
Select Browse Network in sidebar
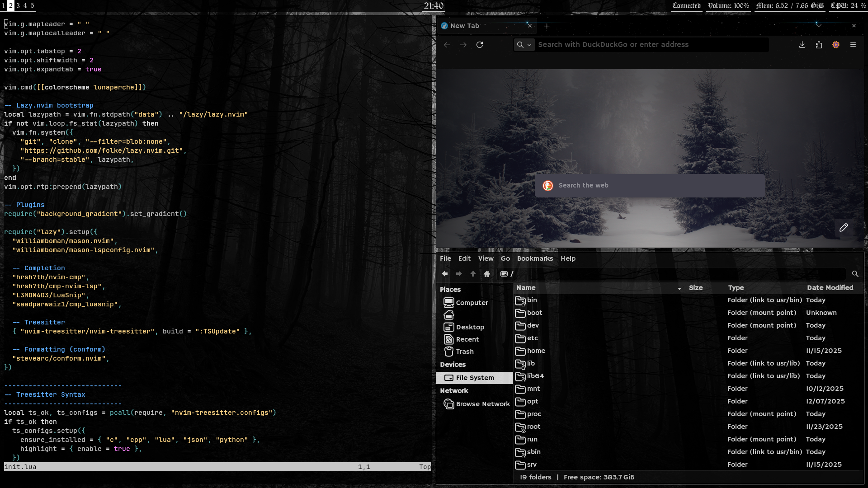coord(482,404)
